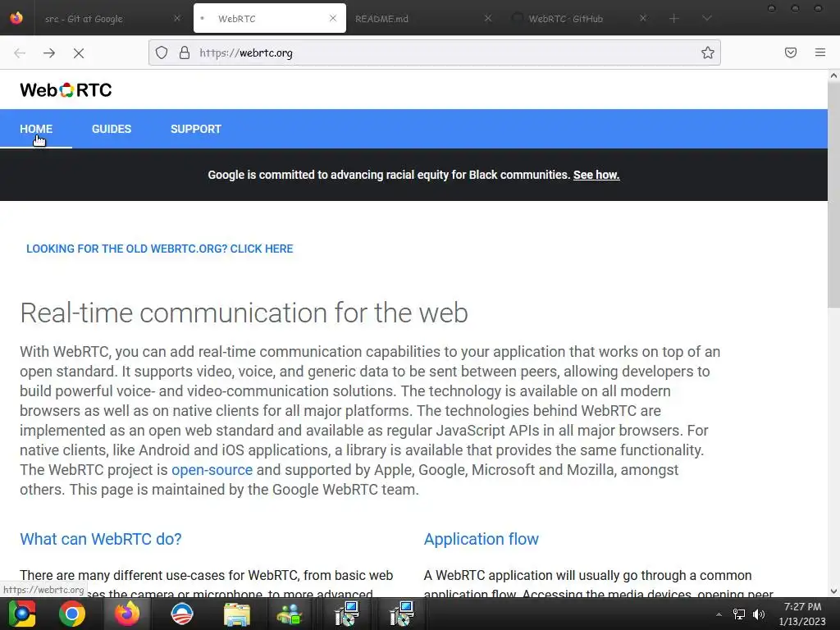Follow the See how. link
This screenshot has width=840, height=630.
tap(596, 175)
